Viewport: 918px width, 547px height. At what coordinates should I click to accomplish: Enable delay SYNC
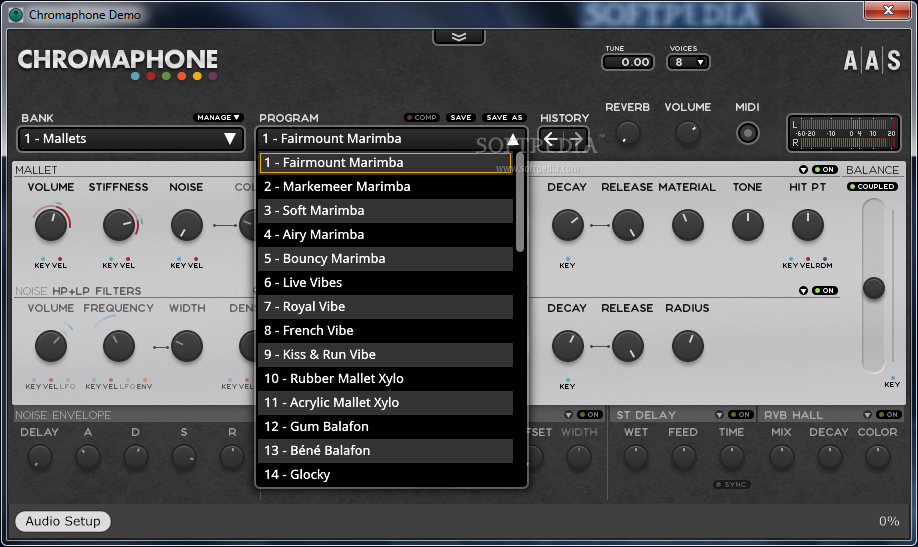tap(732, 484)
